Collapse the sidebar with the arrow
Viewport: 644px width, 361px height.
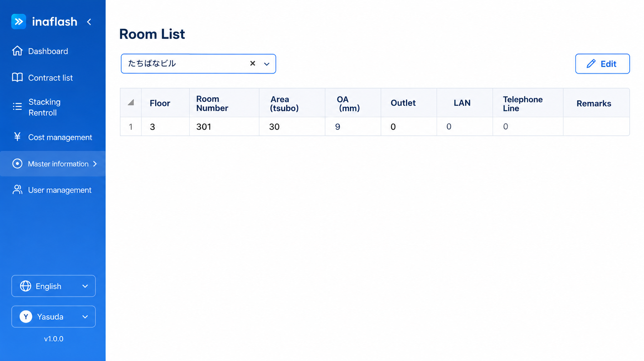pos(89,22)
